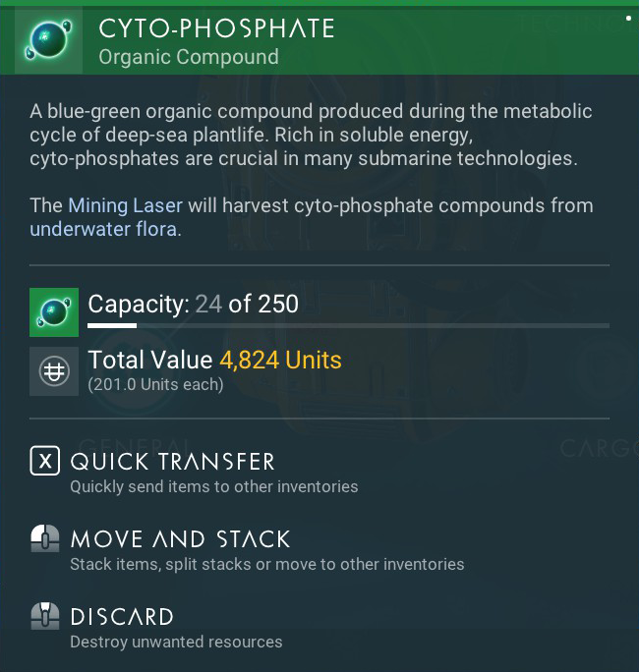Click the small white dot in top-right corner

(x=628, y=18)
